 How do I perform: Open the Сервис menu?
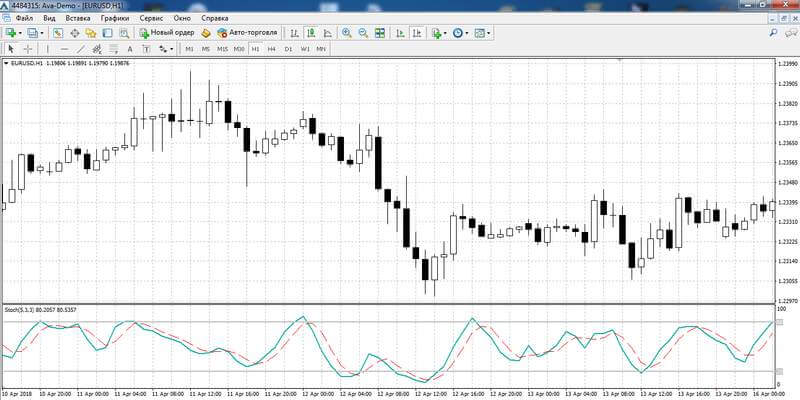coord(151,18)
